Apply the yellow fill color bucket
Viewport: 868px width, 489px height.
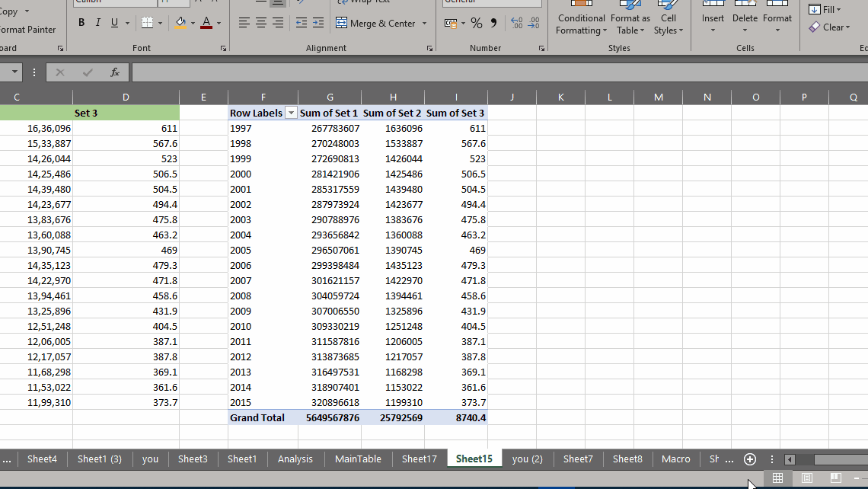(180, 23)
